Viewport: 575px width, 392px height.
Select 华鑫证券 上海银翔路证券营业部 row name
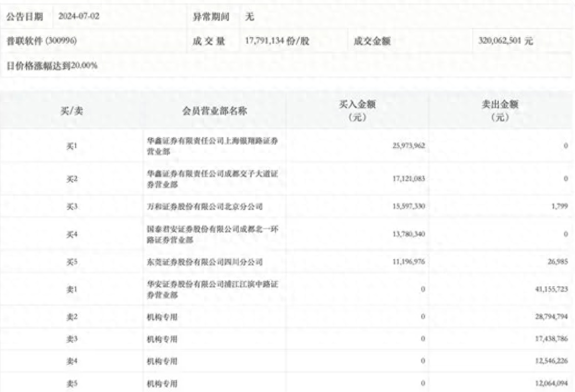[212, 146]
